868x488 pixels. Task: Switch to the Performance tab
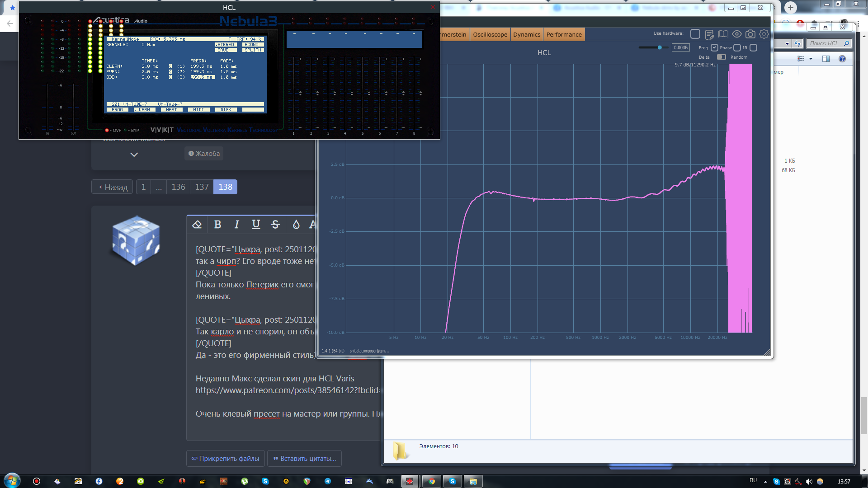coord(564,34)
